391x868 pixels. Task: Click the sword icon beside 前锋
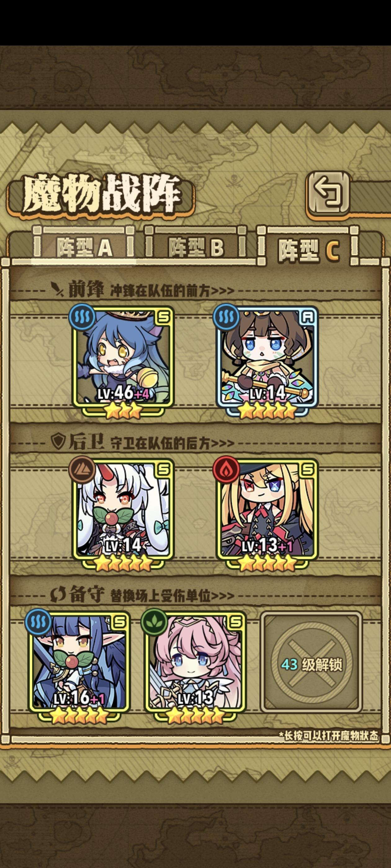57,289
